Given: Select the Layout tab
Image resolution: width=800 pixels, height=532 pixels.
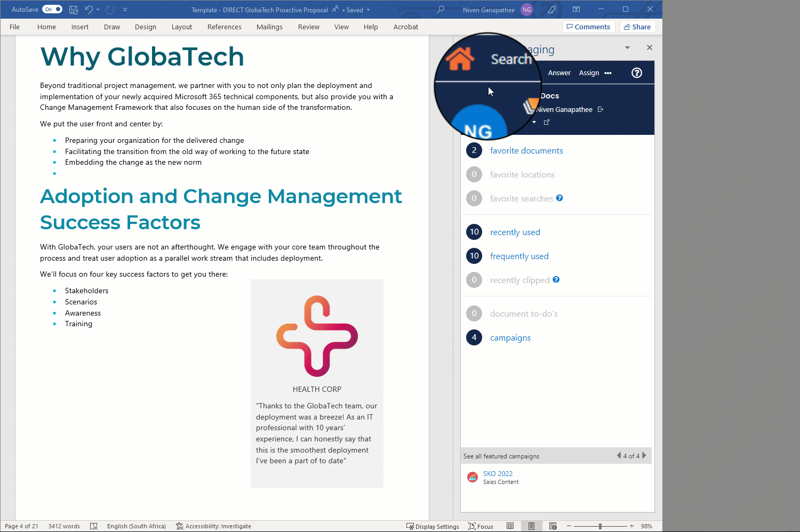Looking at the screenshot, I should point(182,27).
